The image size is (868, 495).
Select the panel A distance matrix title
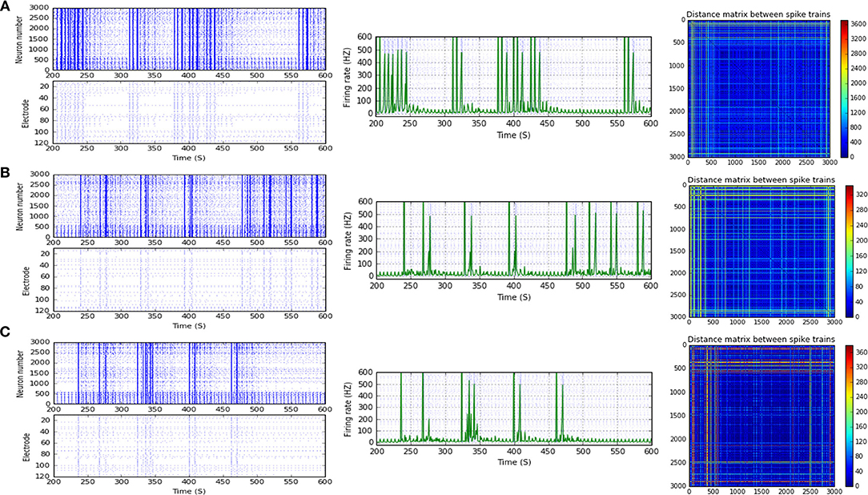757,14
